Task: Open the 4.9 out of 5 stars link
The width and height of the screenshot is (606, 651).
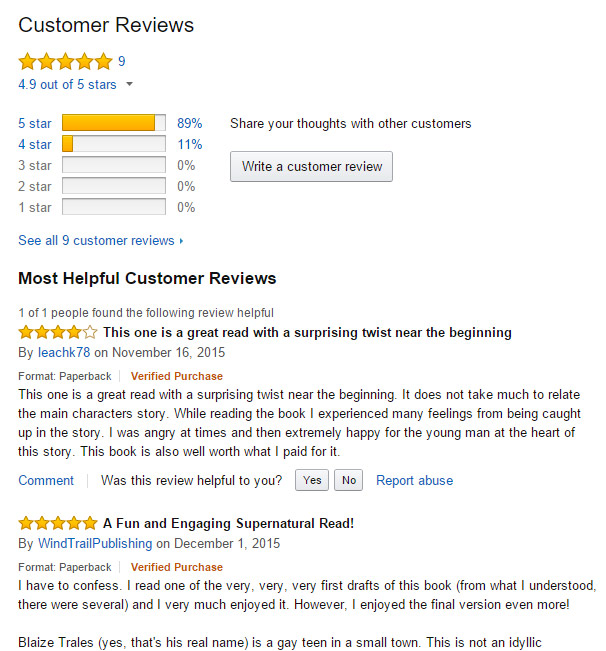Action: pyautogui.click(x=67, y=85)
